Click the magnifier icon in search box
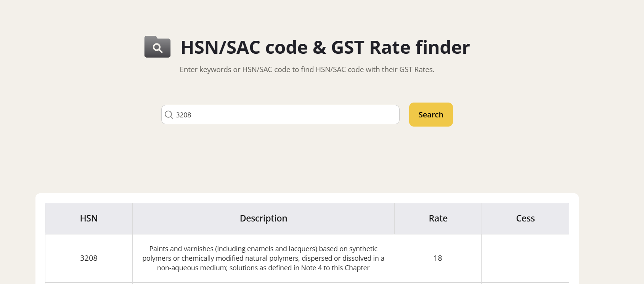 coord(169,115)
